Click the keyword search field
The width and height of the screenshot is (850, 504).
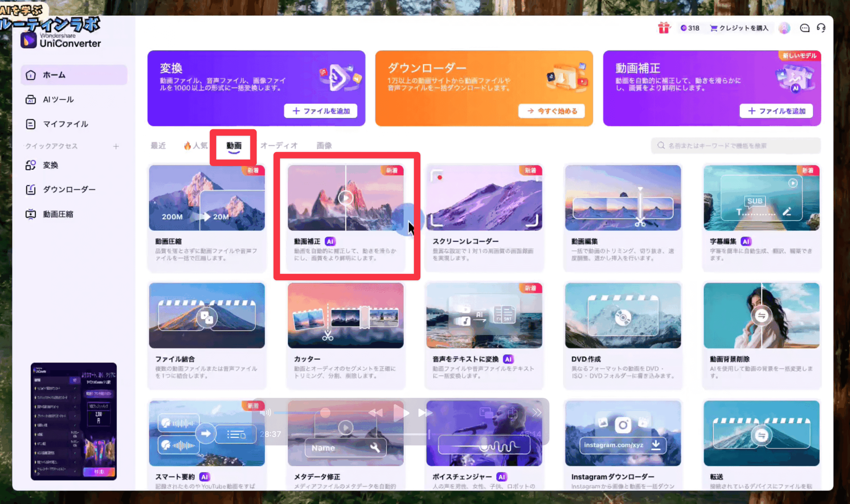734,145
